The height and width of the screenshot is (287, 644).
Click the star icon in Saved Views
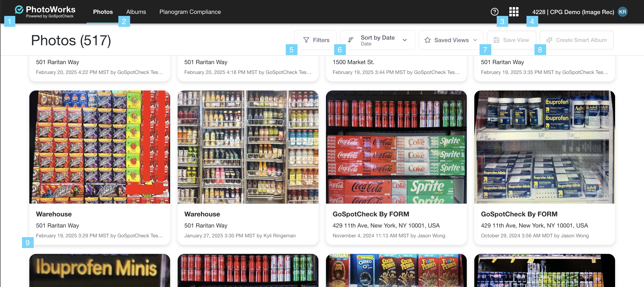tap(428, 40)
